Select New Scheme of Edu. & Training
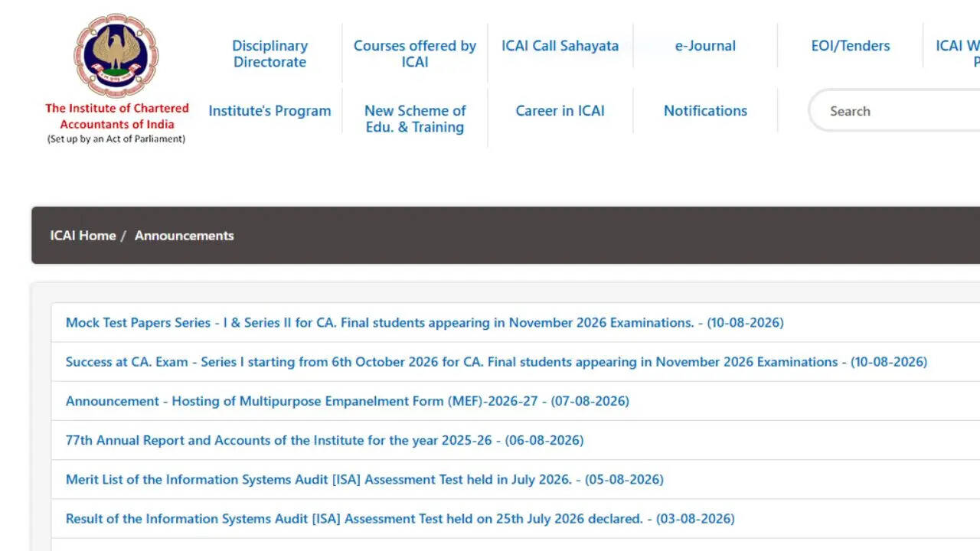 [415, 119]
